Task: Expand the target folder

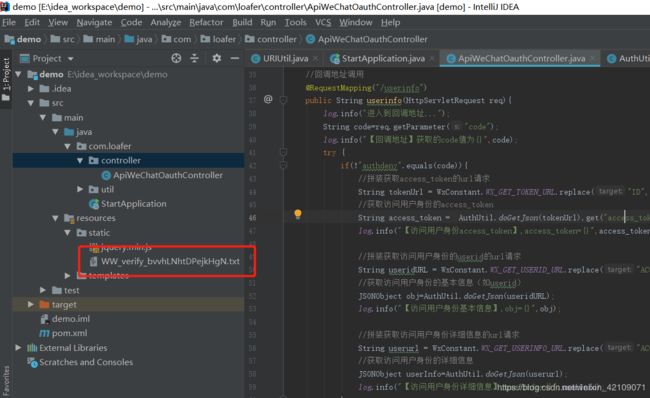Action: click(x=31, y=304)
